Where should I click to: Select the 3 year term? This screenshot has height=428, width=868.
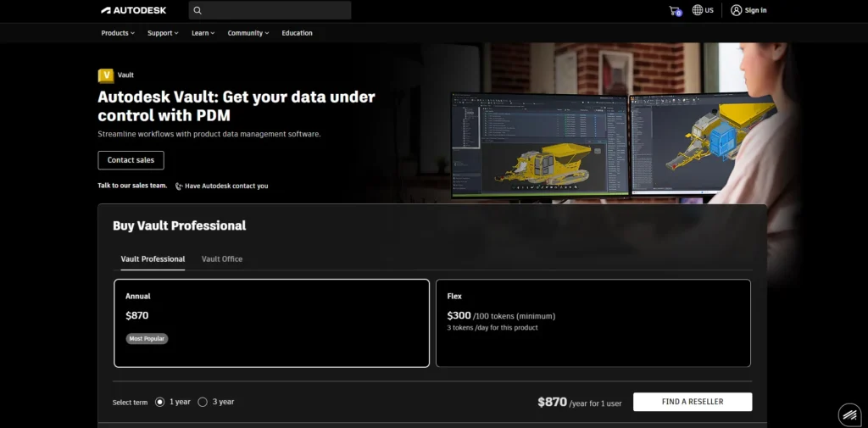click(203, 402)
